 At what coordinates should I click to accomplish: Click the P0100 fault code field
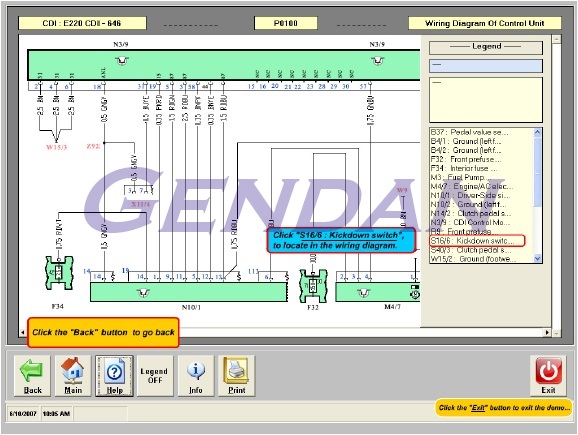(286, 23)
